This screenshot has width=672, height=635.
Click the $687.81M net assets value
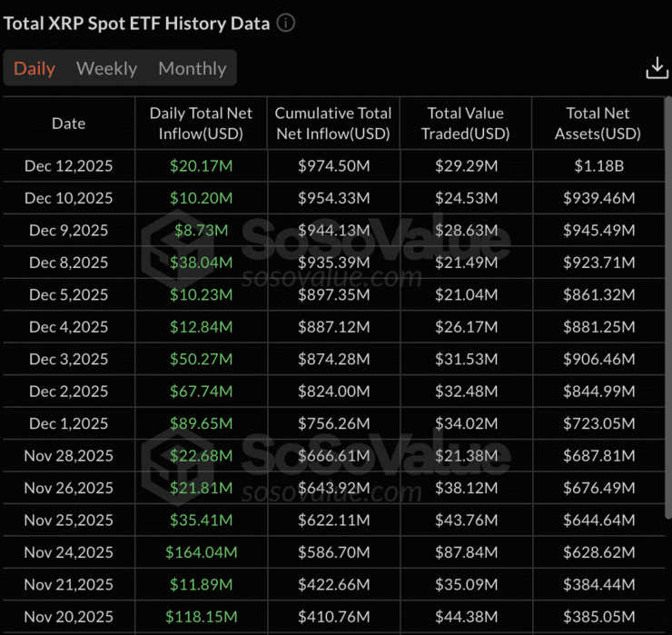598,456
